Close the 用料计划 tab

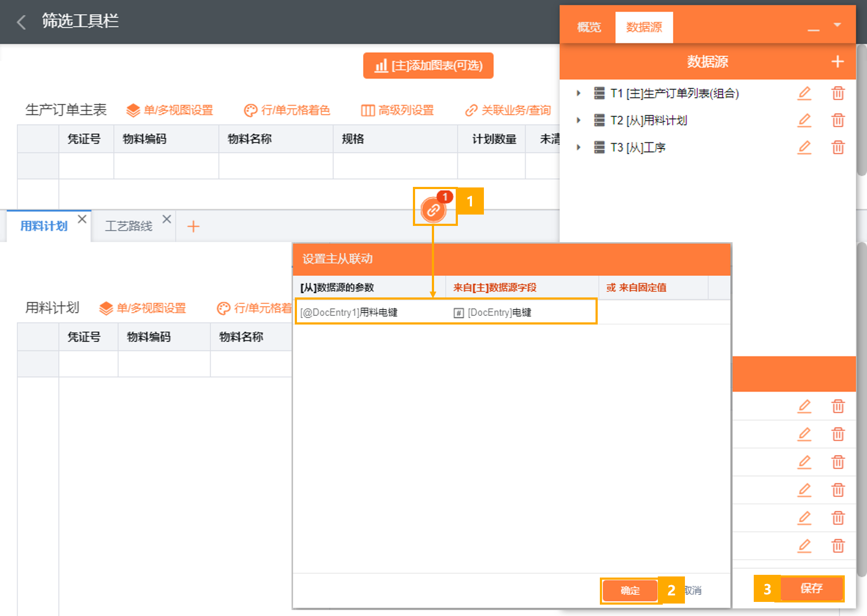point(82,219)
